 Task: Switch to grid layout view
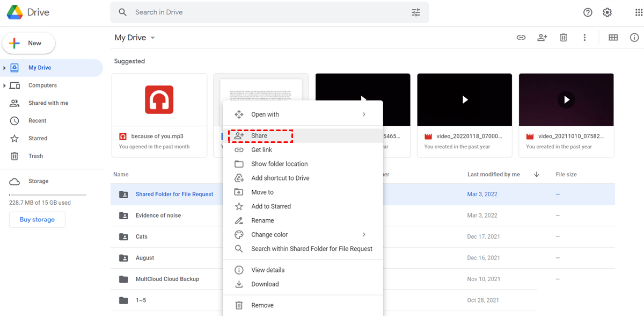(x=613, y=38)
